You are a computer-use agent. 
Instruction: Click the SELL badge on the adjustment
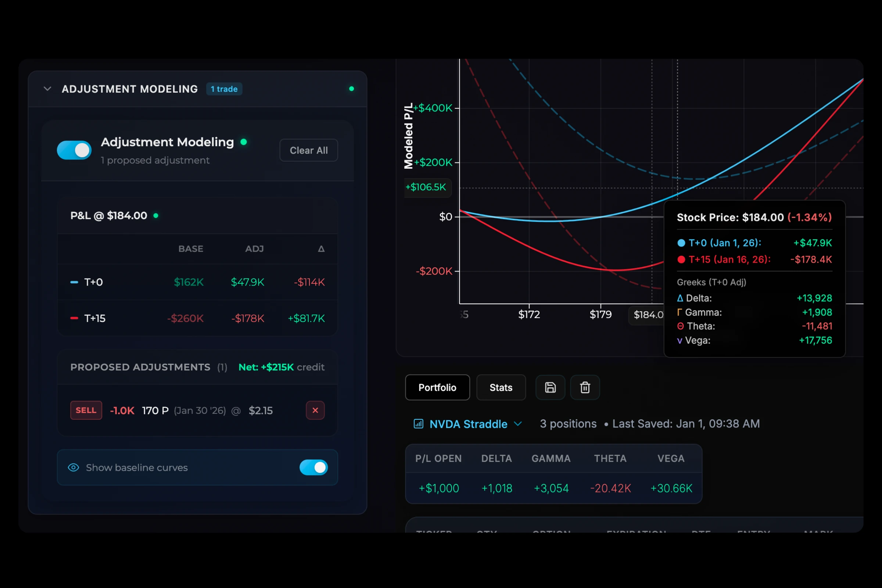[x=86, y=410]
